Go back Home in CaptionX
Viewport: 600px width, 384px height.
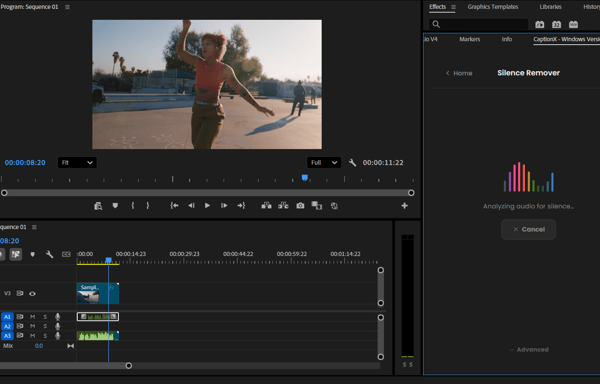pos(459,73)
